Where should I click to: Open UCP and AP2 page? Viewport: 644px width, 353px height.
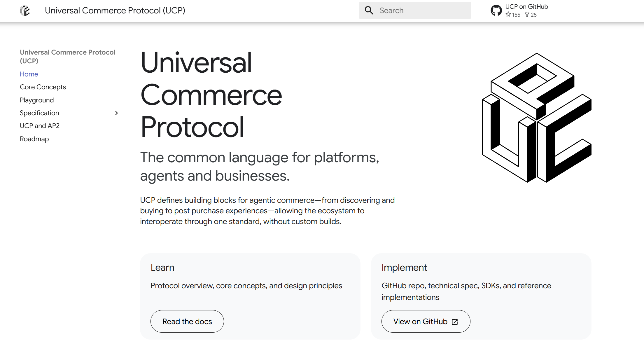click(40, 126)
